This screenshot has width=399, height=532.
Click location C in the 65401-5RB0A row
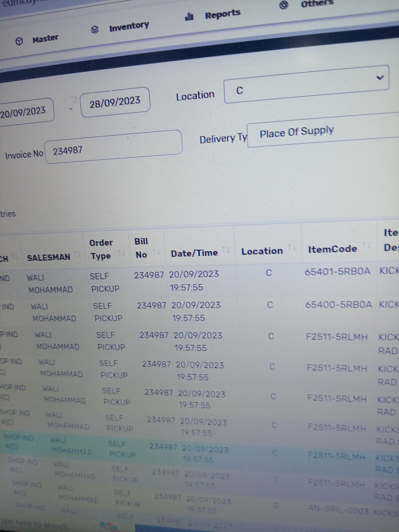(x=269, y=273)
